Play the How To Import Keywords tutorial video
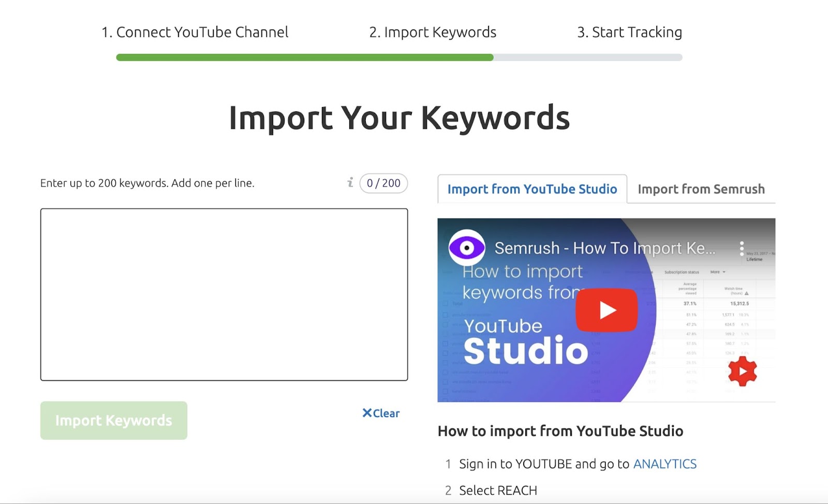Viewport: 828px width, 504px height. (607, 309)
